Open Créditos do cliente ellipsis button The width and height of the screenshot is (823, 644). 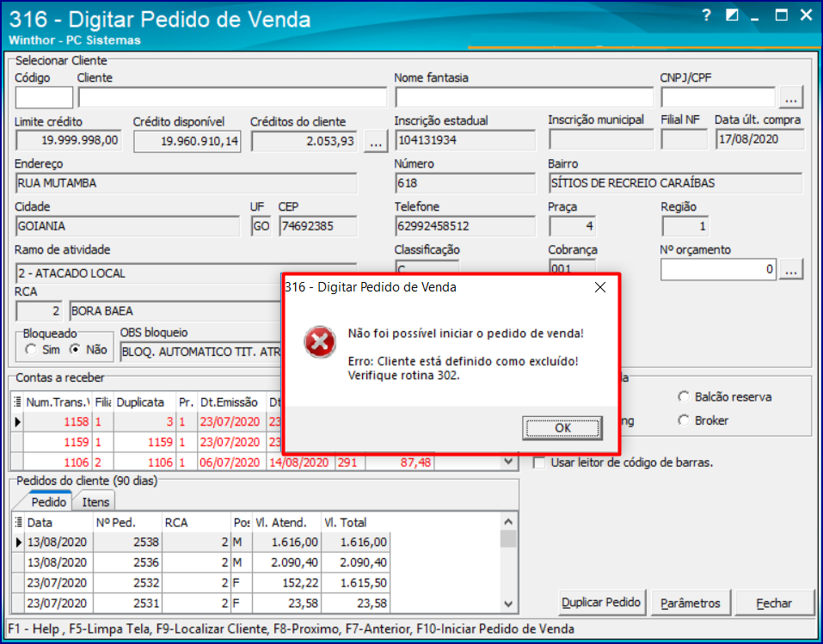click(x=376, y=142)
